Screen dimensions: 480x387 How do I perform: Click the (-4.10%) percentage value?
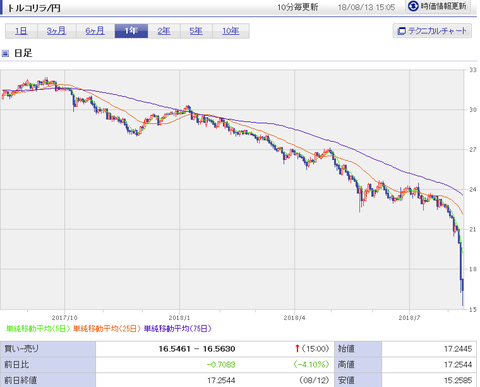[x=311, y=365]
